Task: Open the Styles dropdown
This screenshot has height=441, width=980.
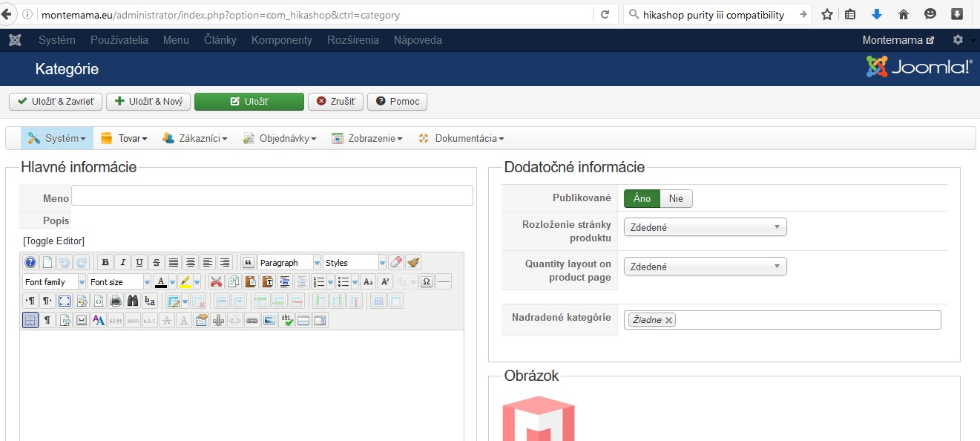Action: [x=355, y=262]
